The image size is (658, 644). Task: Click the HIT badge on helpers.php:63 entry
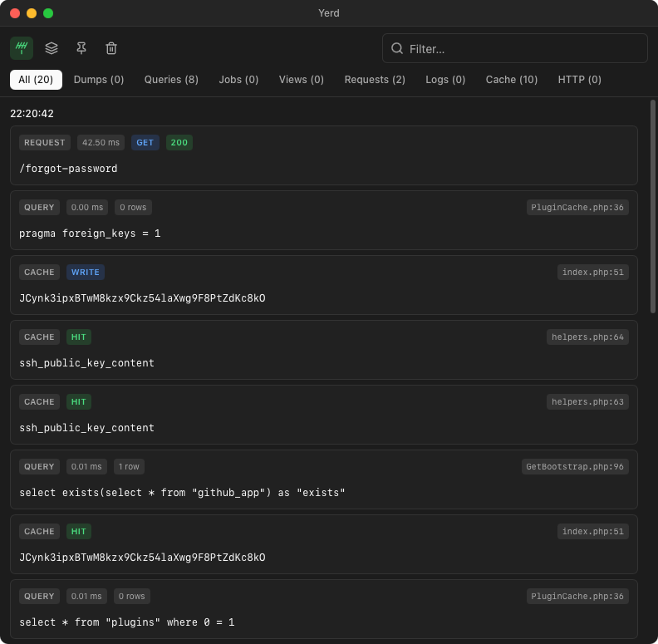78,401
